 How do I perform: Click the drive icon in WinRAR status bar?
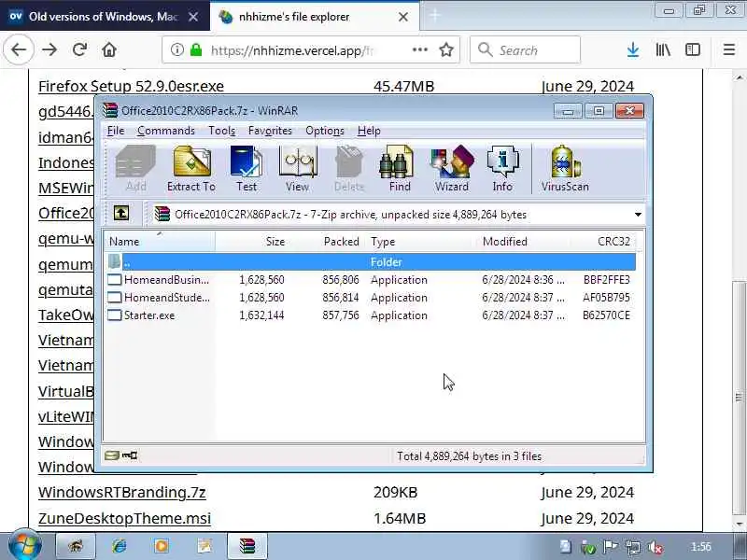click(x=111, y=455)
